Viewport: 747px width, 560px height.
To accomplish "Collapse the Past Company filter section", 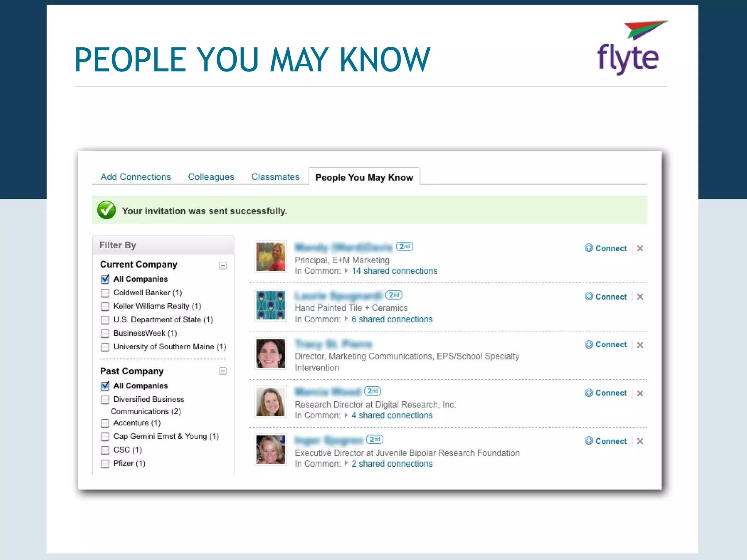I will pos(222,371).
